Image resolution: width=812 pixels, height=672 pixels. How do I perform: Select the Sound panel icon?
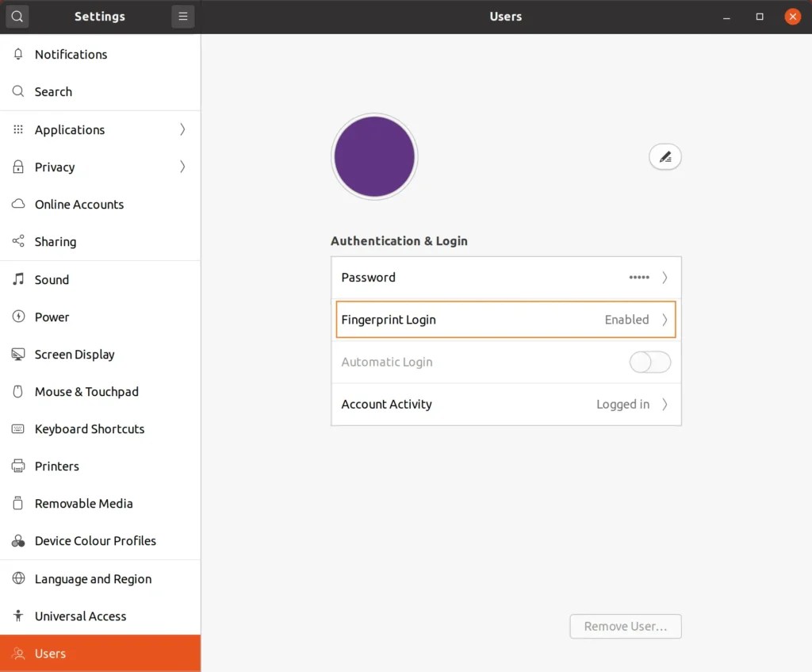pyautogui.click(x=17, y=279)
